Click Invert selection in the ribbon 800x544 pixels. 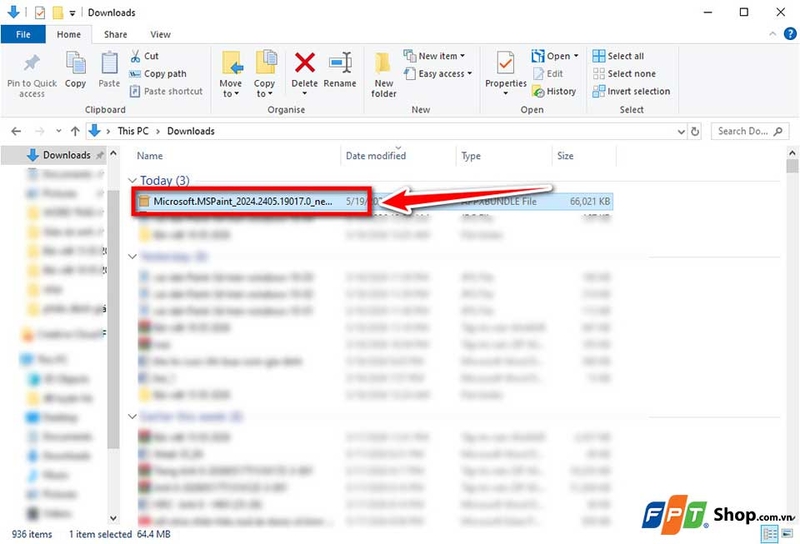coord(631,91)
